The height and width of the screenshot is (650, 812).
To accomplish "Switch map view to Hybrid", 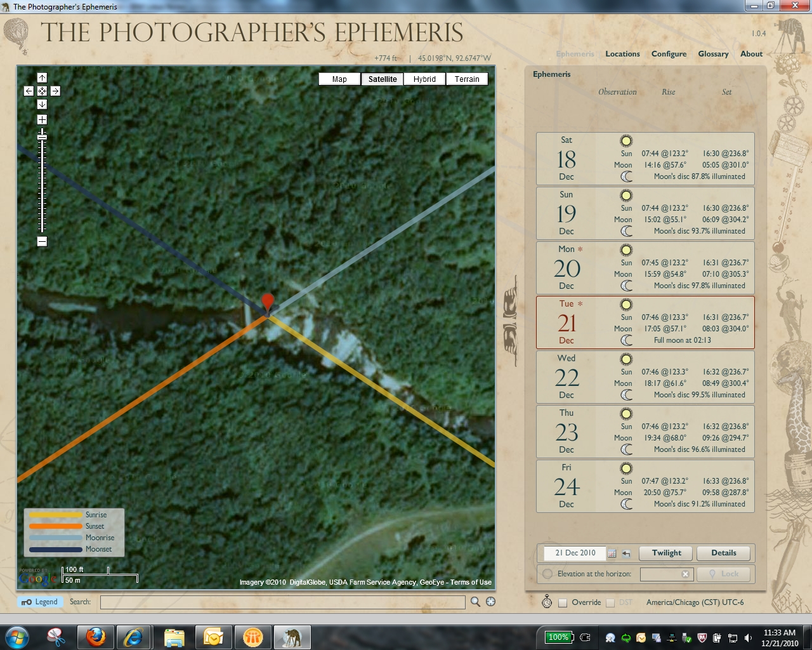I will (424, 79).
